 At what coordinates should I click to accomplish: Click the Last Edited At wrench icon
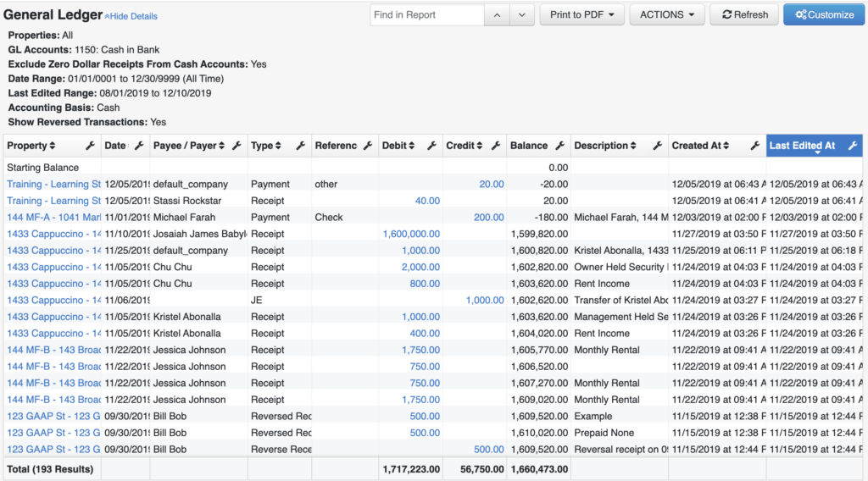coord(853,146)
